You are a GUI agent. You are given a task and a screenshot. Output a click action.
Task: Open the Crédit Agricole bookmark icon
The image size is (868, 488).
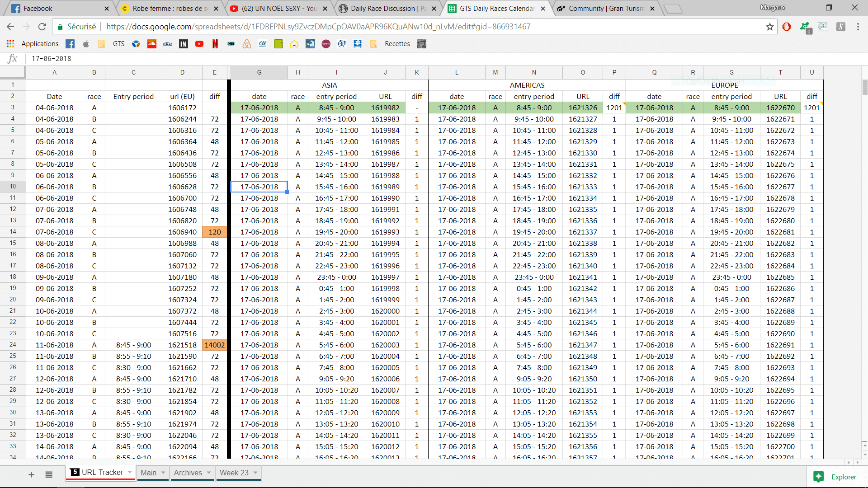click(x=263, y=44)
